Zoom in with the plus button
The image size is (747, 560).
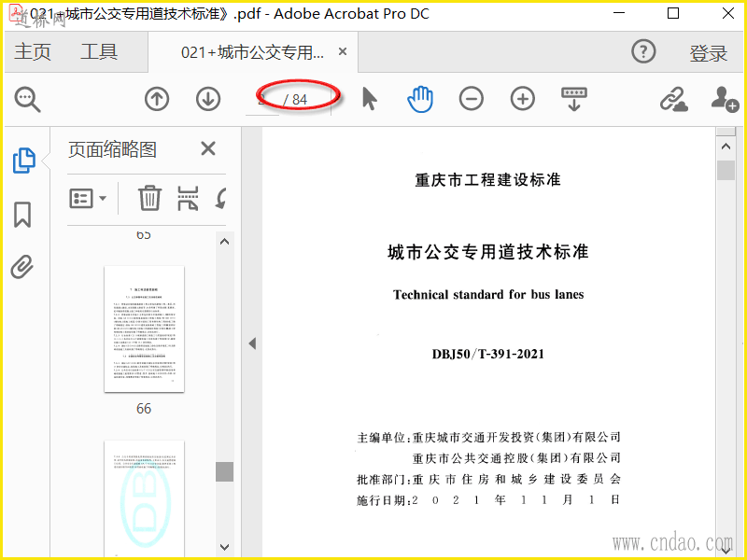[x=523, y=99]
